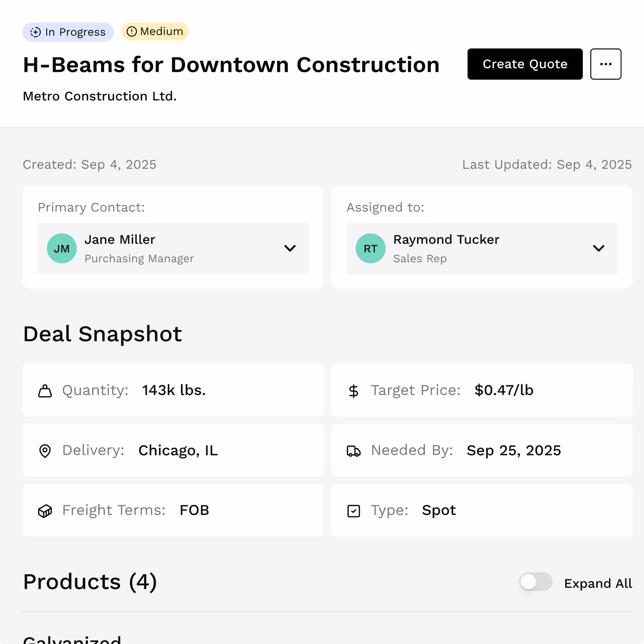Click the Products (4) section heading

90,582
